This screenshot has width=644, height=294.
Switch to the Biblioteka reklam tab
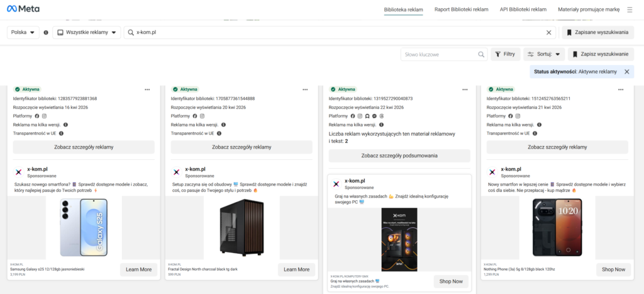click(x=403, y=9)
